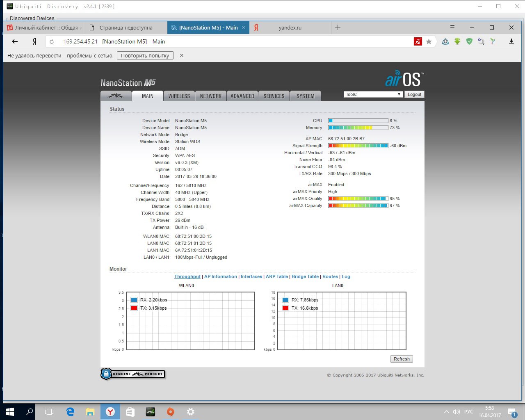Open the Ubiquiti logo tab in airOS
Viewport: 525px width, 420px height.
116,96
